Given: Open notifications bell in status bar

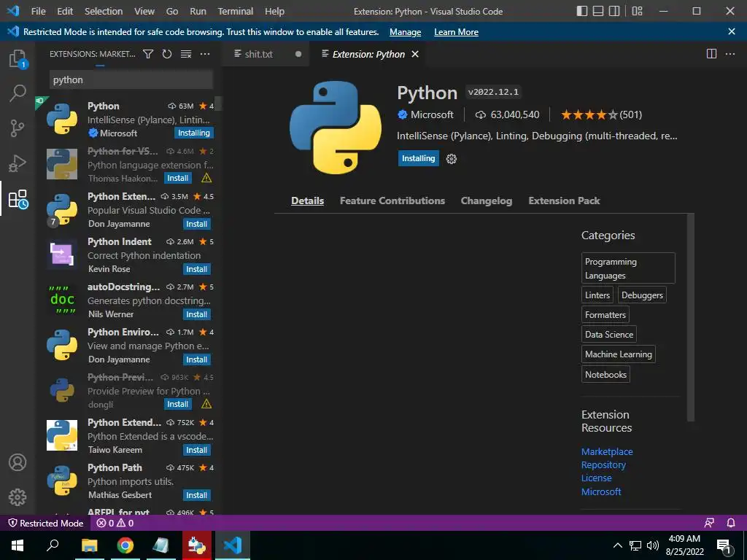Looking at the screenshot, I should tap(731, 523).
